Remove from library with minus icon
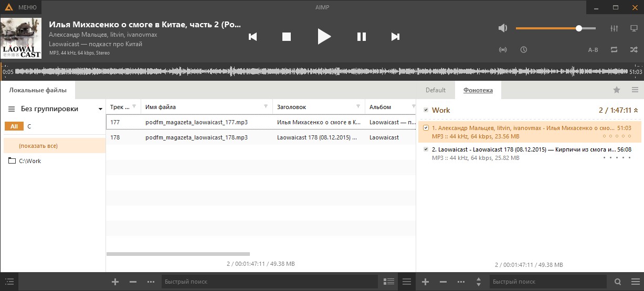This screenshot has height=291, width=644. coord(133,282)
